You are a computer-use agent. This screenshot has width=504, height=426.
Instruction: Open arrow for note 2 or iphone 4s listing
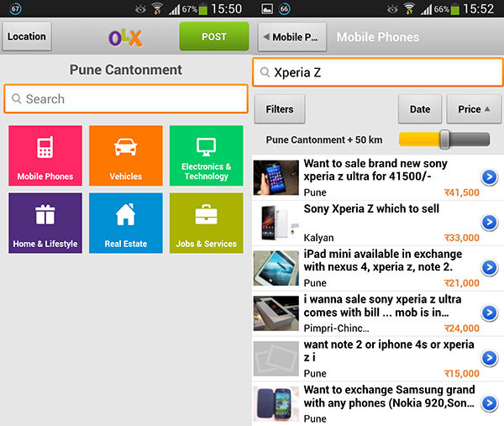click(x=490, y=358)
